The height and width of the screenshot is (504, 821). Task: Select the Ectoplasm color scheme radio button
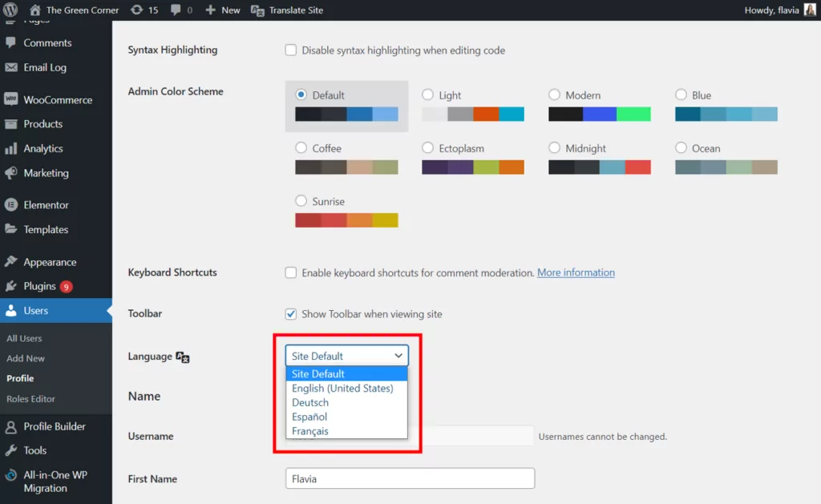pyautogui.click(x=428, y=147)
